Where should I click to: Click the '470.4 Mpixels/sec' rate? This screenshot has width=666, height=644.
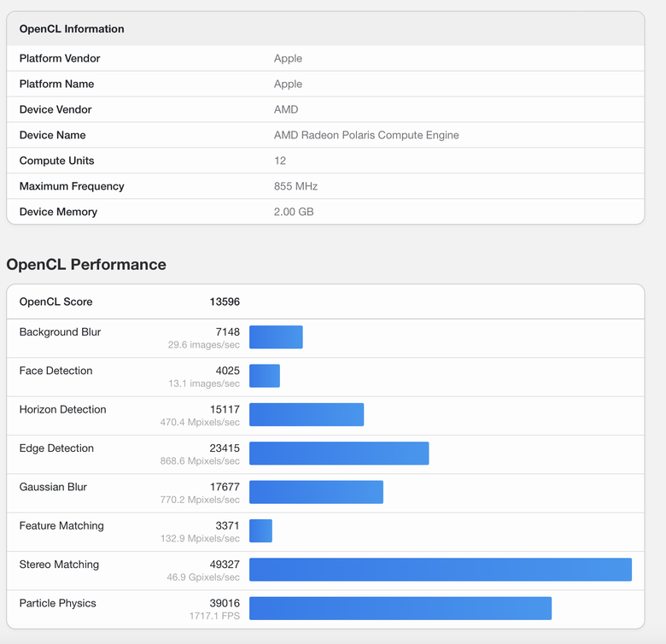[200, 422]
